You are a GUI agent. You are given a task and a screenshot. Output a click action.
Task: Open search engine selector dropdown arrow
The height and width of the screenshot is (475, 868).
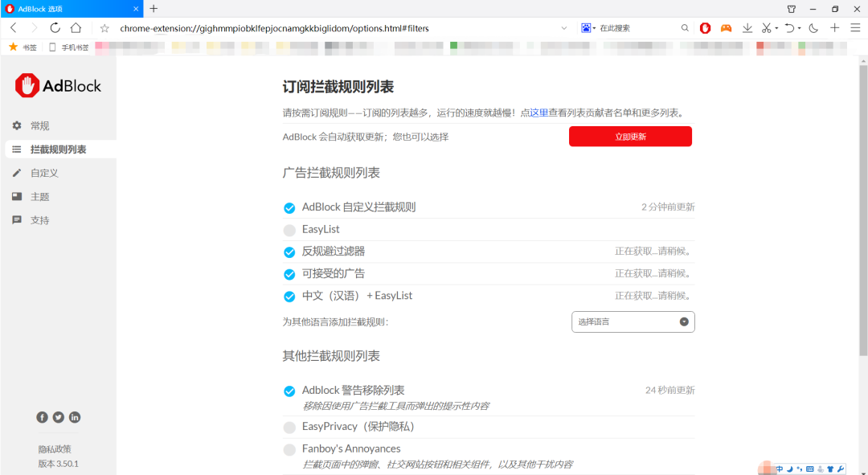tap(595, 27)
